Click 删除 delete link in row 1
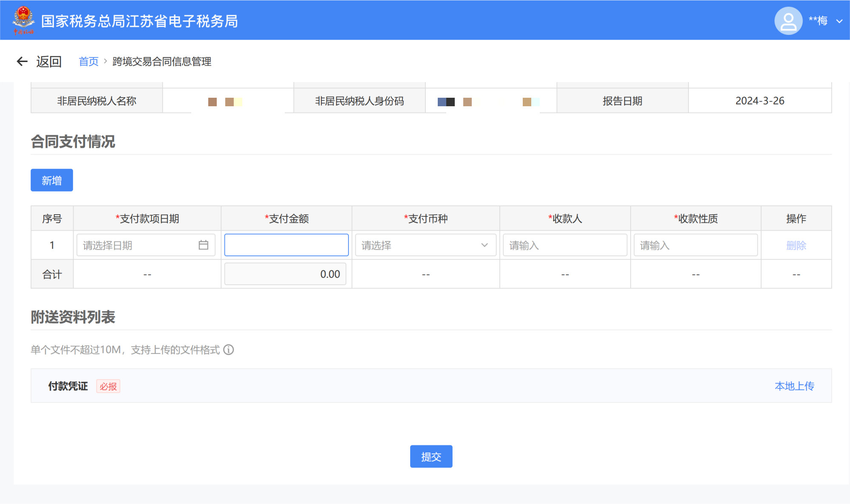 click(796, 245)
